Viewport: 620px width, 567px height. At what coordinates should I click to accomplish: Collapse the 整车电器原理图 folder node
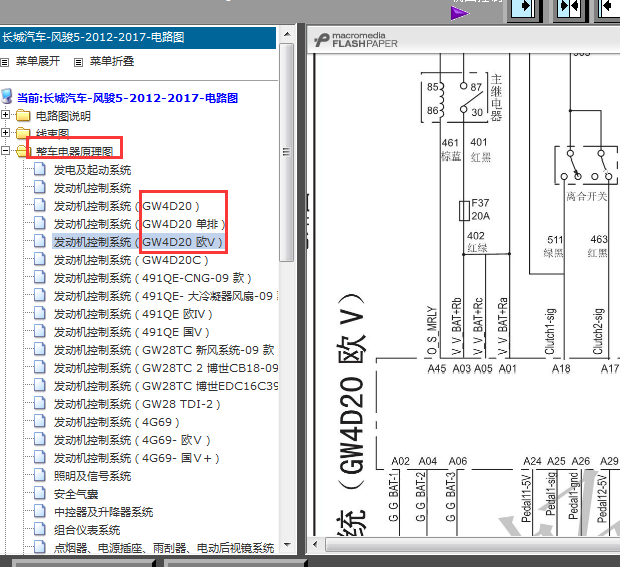pos(6,151)
